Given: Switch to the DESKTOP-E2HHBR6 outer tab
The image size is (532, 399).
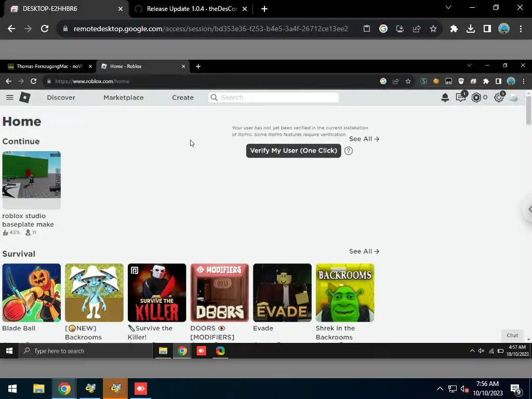Looking at the screenshot, I should (66, 9).
